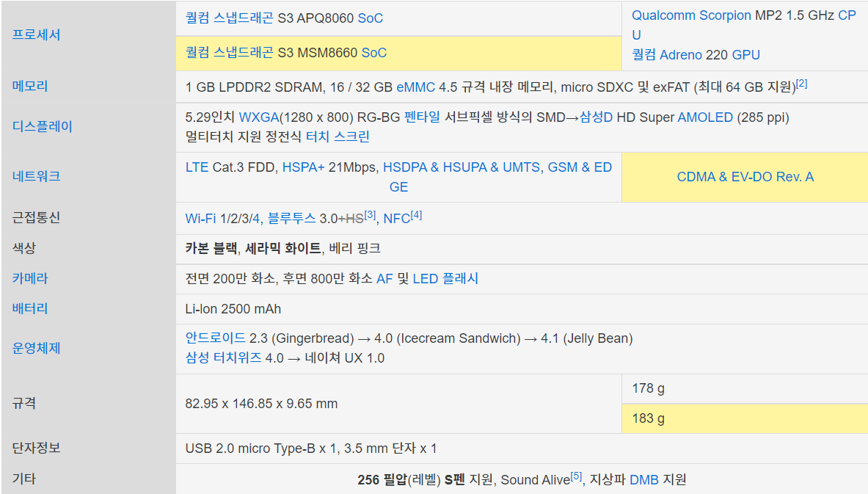Open the 카메라 row header link
Screen dimensions: 868x494
click(30, 279)
